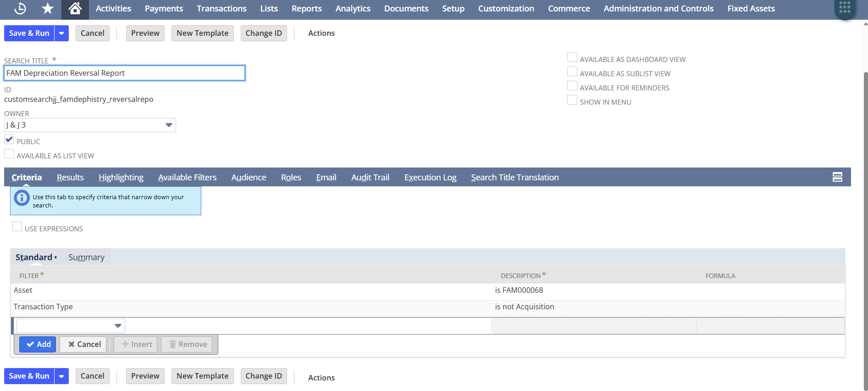This screenshot has height=391, width=868.
Task: Expand the Owner dropdown
Action: pos(169,125)
